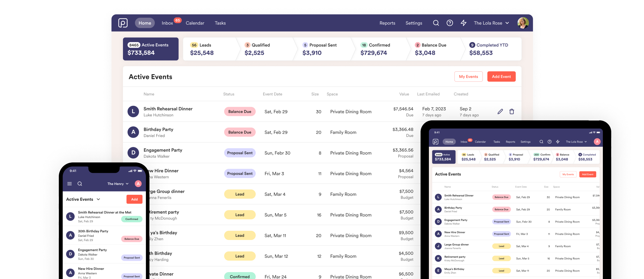Click the search icon in the desktop navbar
Screen dimensions: 644x279
(436, 23)
